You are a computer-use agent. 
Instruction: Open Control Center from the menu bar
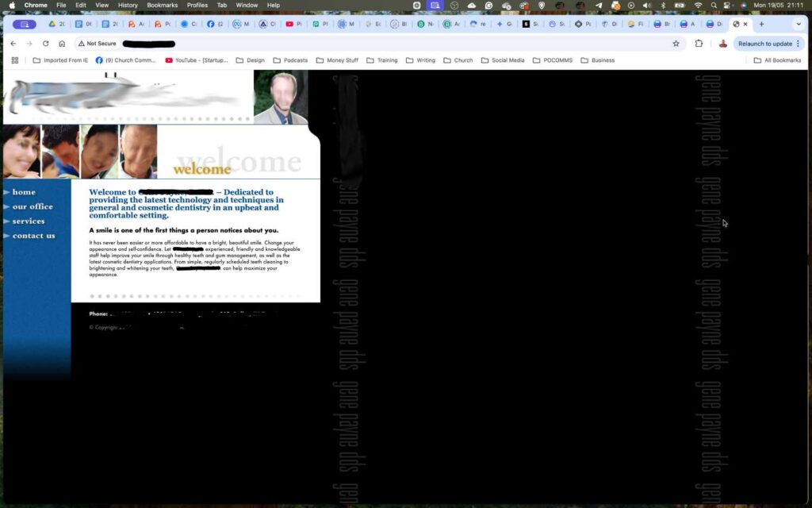pyautogui.click(x=725, y=4)
